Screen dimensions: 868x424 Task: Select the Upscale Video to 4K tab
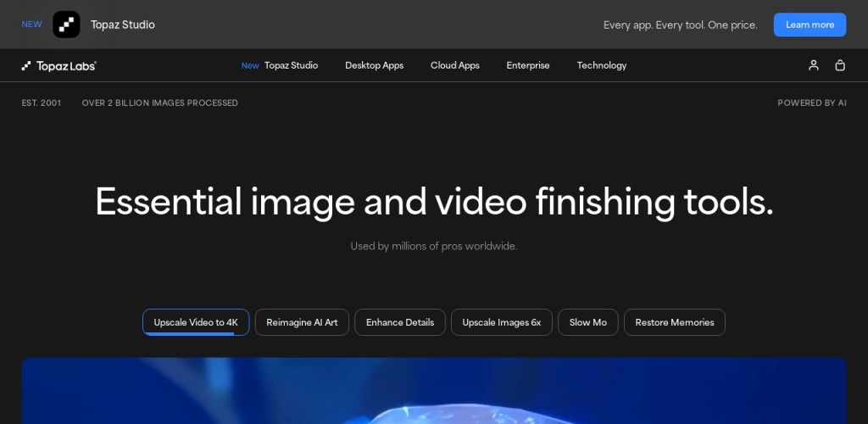coord(196,321)
